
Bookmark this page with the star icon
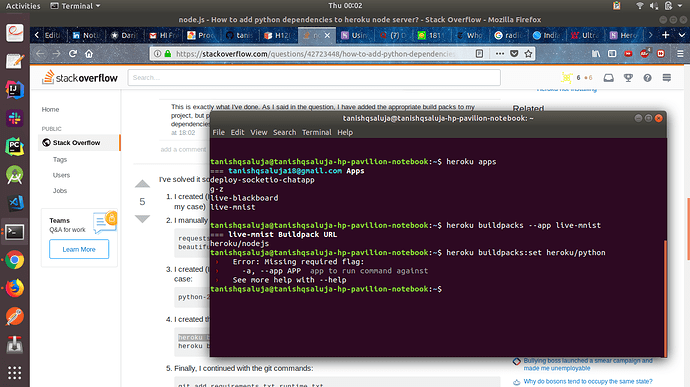point(529,54)
